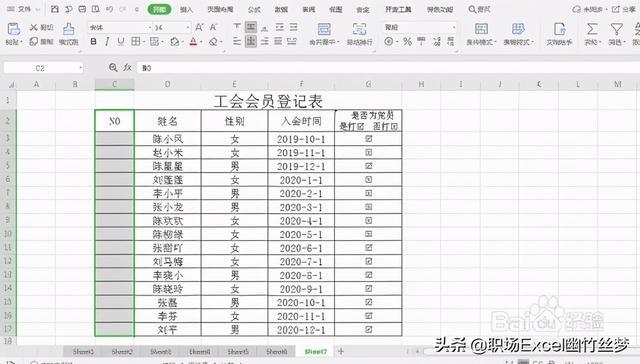
Task: Click the Align Left icon
Action: click(237, 41)
